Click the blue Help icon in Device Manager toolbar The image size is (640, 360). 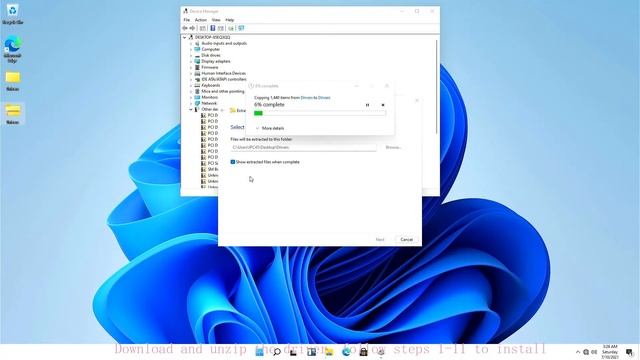(213, 28)
